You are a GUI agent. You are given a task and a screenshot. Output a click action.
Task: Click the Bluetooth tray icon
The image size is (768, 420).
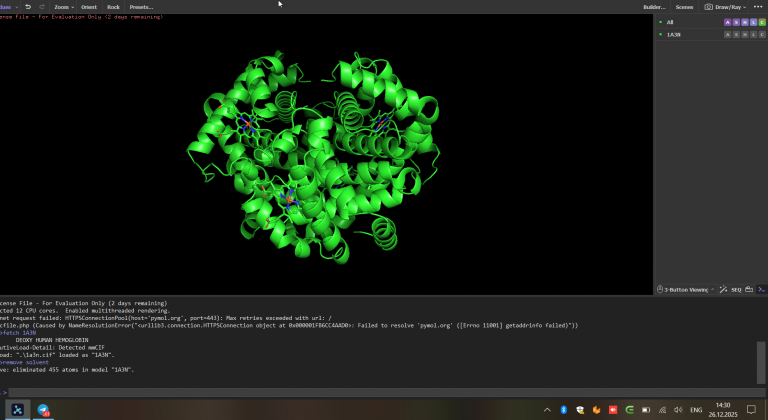(563, 410)
